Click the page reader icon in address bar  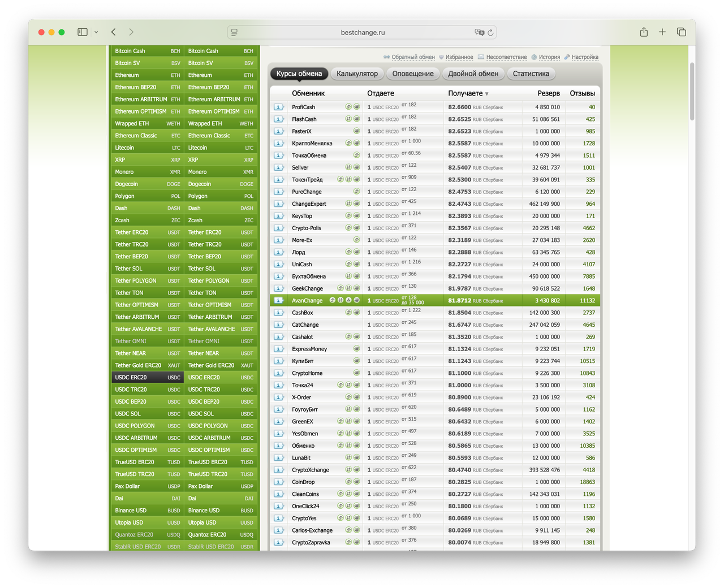(234, 33)
